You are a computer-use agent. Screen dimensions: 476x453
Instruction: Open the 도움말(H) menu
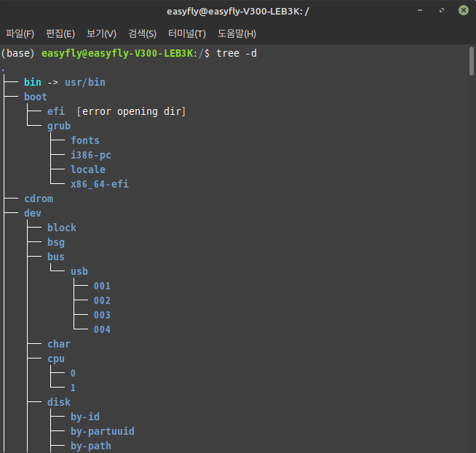237,33
